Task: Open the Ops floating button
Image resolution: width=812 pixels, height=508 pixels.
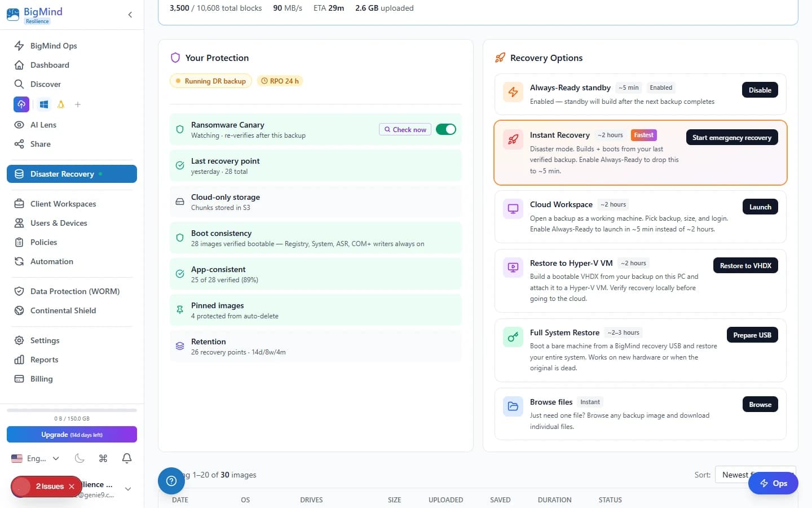Action: (x=773, y=483)
